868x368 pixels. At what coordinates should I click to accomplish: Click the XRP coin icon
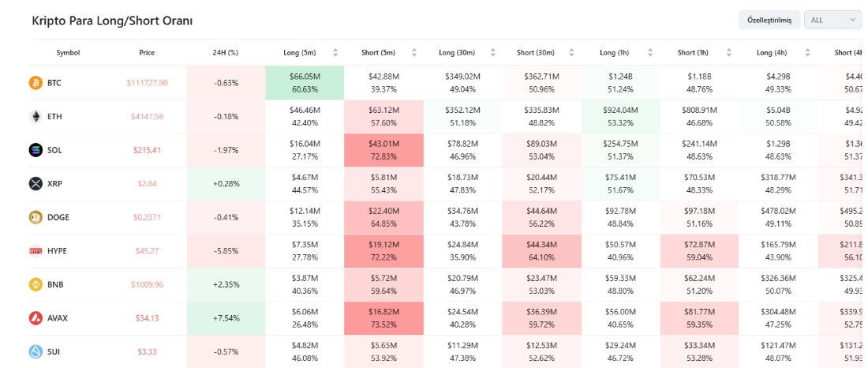coord(36,183)
